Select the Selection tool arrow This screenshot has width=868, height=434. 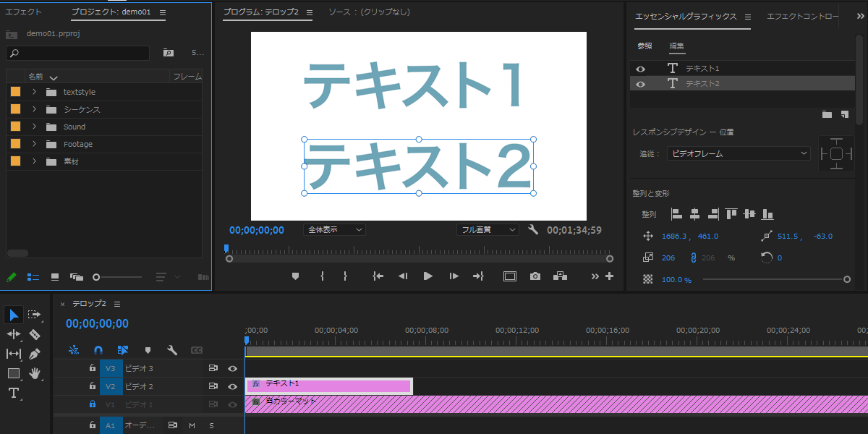coord(14,315)
